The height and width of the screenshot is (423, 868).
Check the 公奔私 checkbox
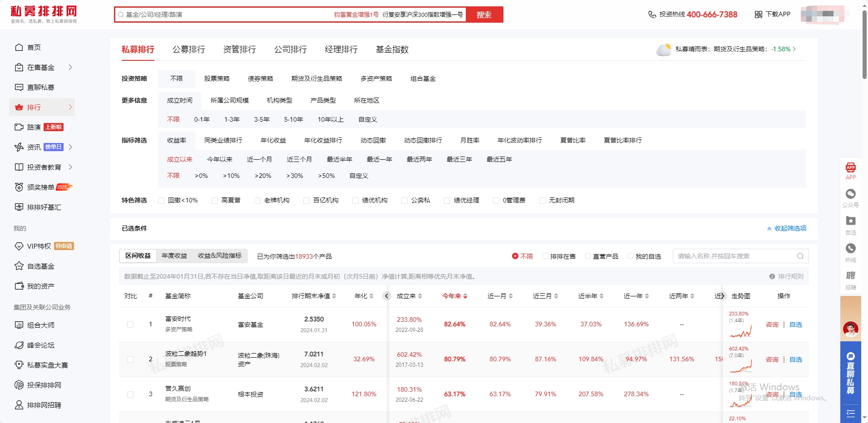pyautogui.click(x=404, y=201)
